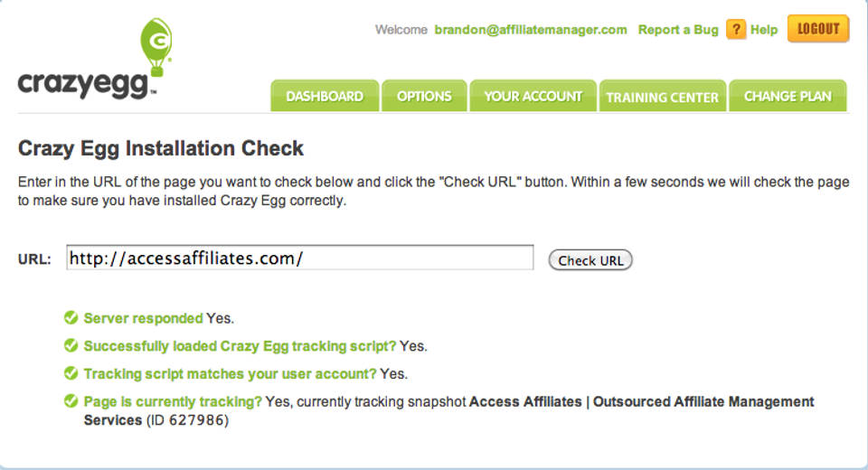This screenshot has width=868, height=470.
Task: Click checkmark beside Page is currently tracking
Action: point(71,401)
